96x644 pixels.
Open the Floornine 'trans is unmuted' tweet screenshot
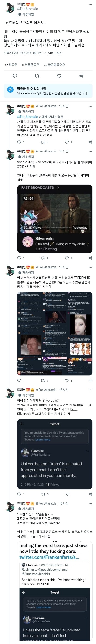(55, 454)
